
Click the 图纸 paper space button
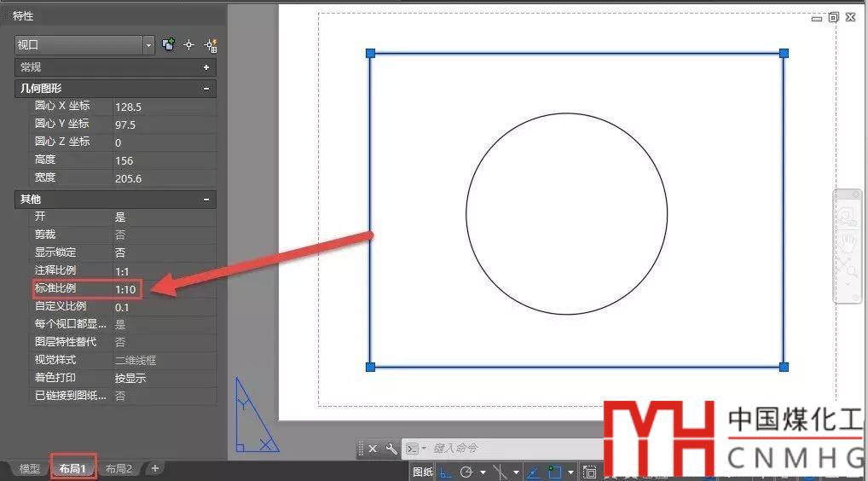pos(423,472)
